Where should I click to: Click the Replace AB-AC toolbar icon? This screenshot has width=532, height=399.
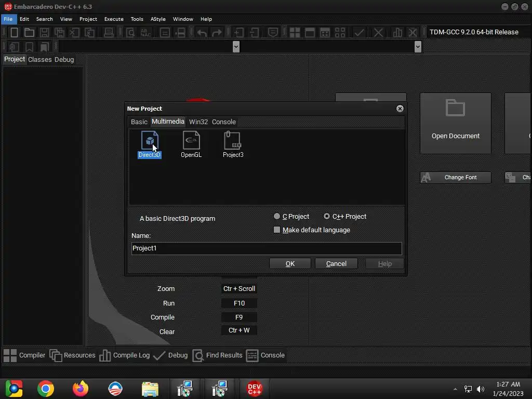point(146,33)
